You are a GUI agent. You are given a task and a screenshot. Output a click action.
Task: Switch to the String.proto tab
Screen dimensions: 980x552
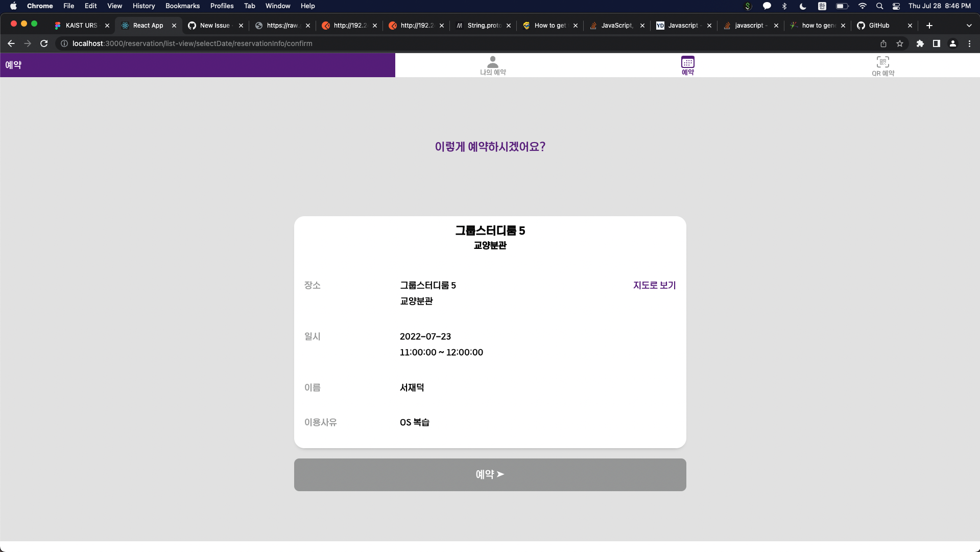(484, 26)
